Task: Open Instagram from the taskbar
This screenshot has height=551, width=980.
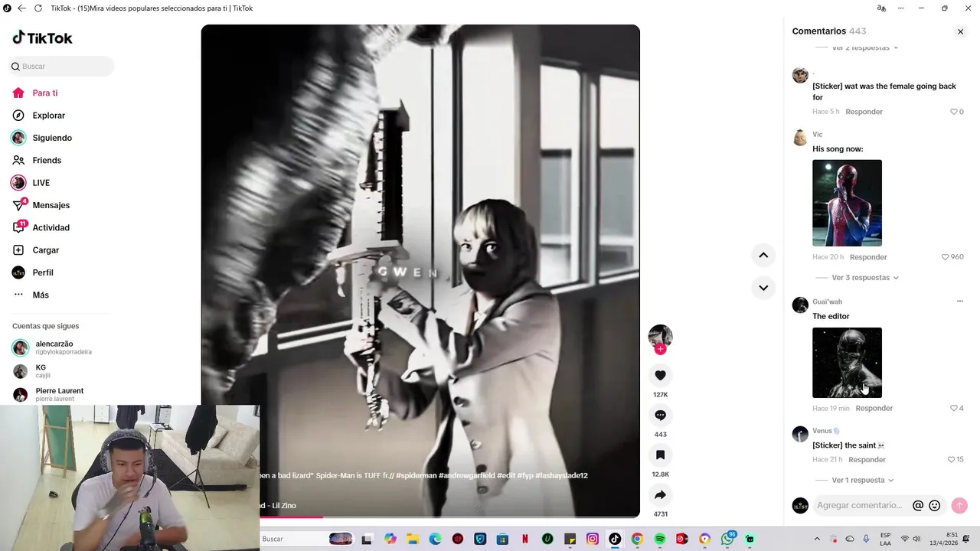Action: (x=593, y=539)
